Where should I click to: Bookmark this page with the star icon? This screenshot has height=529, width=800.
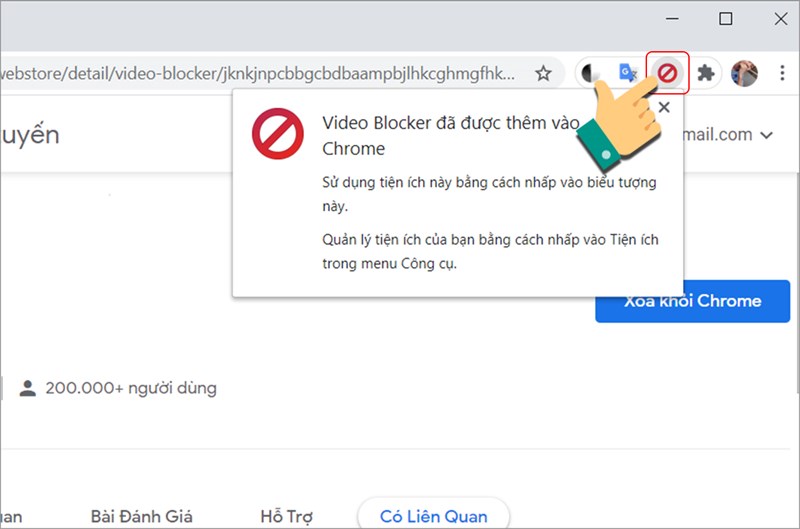pyautogui.click(x=543, y=73)
